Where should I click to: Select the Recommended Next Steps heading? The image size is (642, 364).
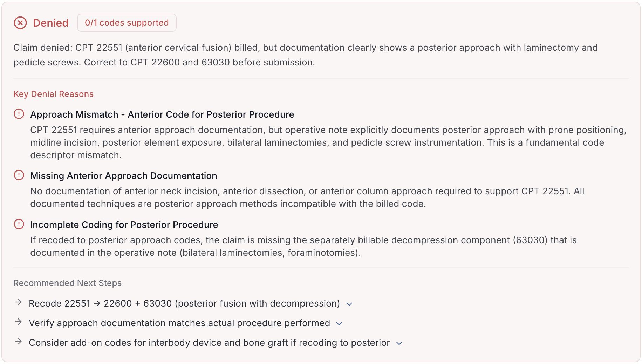point(68,283)
